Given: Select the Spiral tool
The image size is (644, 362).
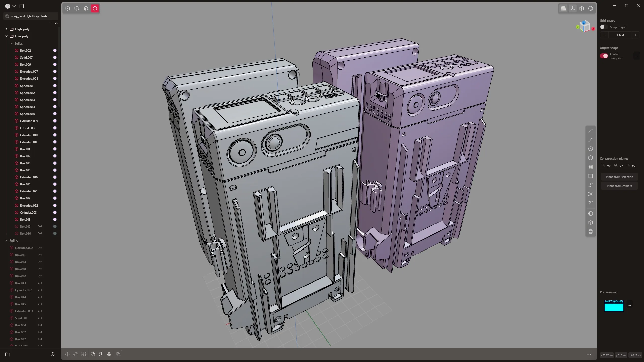Looking at the screenshot, I should (591, 167).
